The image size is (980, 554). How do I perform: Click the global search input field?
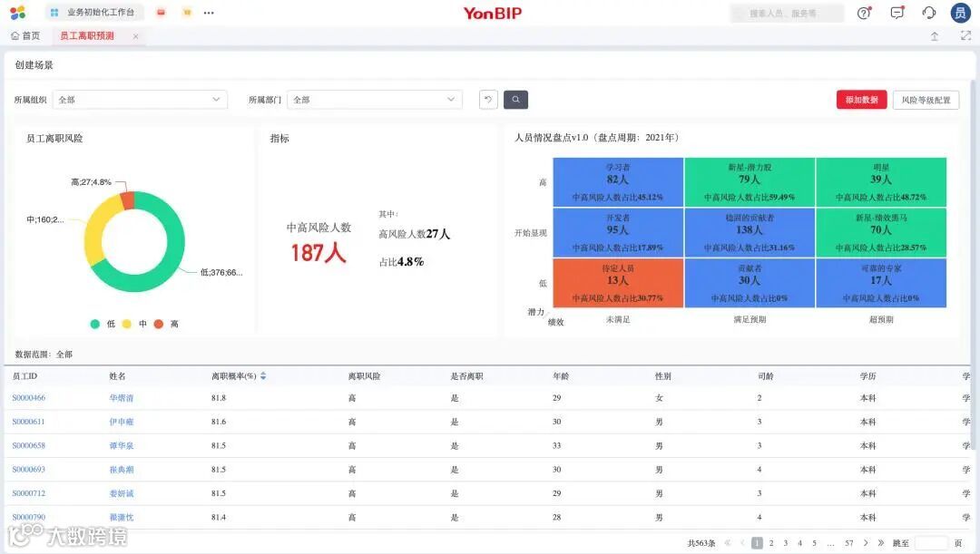(x=786, y=13)
